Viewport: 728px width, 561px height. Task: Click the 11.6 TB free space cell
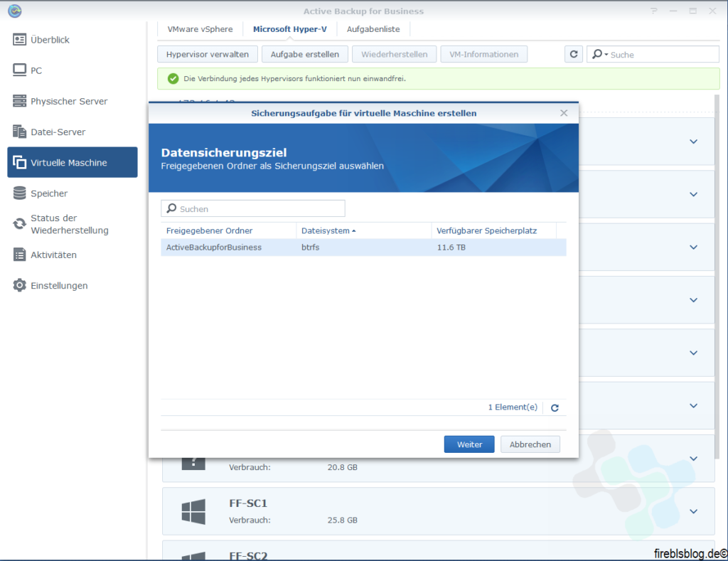(x=451, y=247)
